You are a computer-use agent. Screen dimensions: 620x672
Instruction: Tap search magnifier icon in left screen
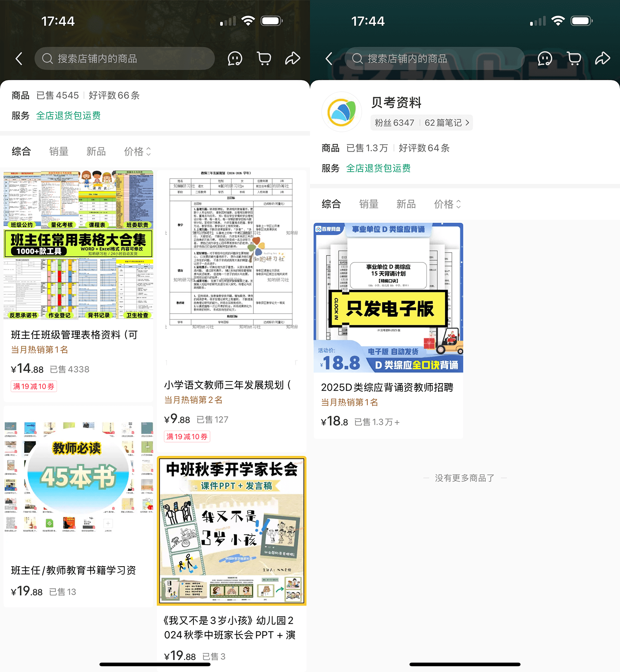click(x=48, y=59)
